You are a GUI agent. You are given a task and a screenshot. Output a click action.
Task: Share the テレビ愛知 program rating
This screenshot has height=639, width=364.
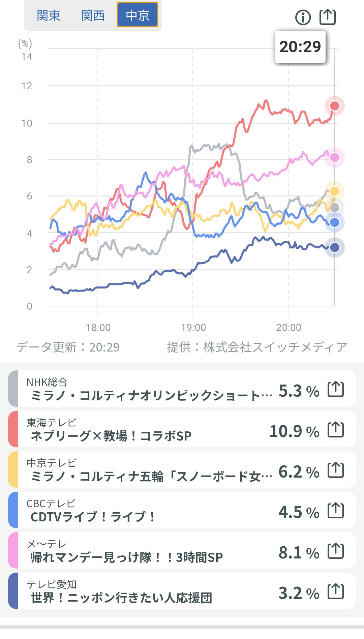click(336, 591)
